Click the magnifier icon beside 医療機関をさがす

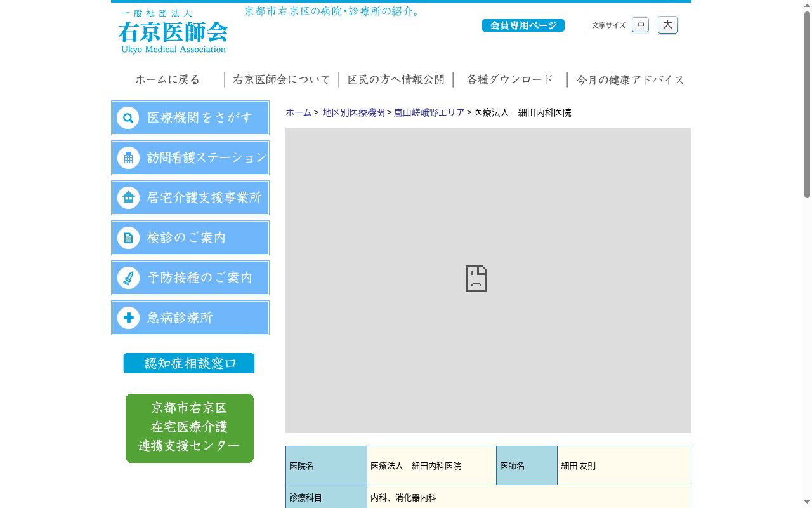(128, 117)
